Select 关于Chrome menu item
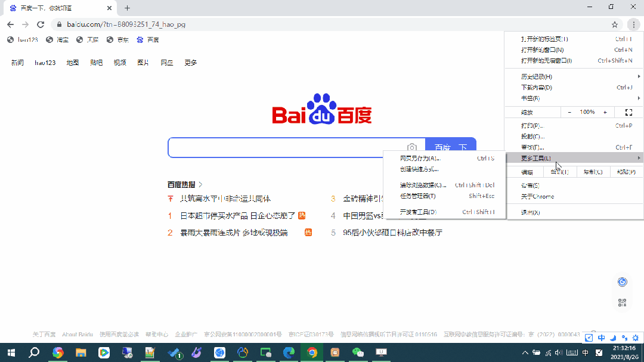The width and height of the screenshot is (644, 362). pyautogui.click(x=575, y=196)
